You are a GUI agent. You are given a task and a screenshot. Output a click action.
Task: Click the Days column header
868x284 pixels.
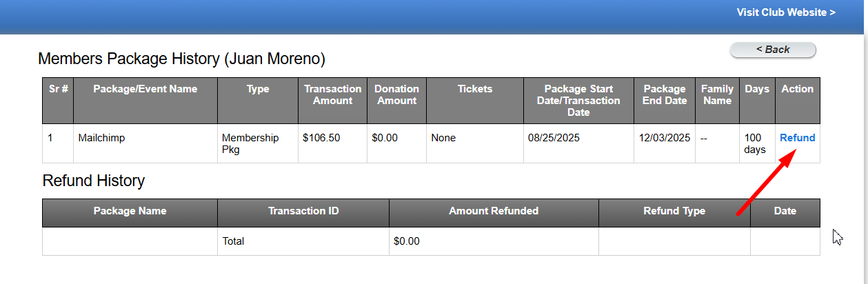[757, 89]
